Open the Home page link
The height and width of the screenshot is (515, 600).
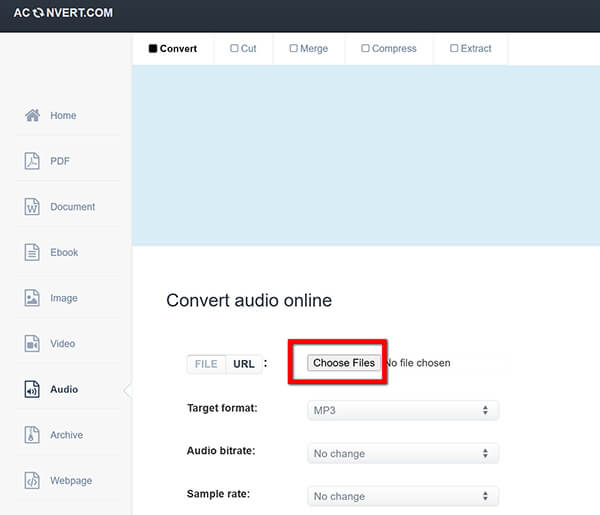click(x=63, y=115)
